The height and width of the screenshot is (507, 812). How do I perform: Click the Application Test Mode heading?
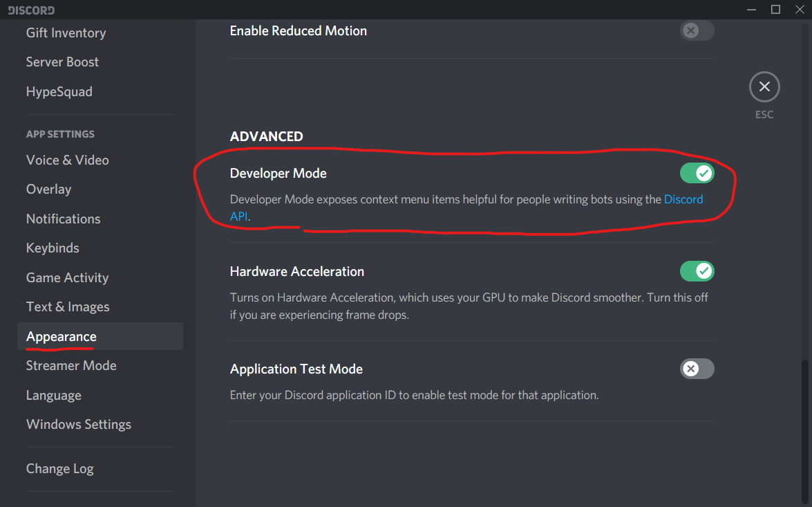(x=296, y=369)
